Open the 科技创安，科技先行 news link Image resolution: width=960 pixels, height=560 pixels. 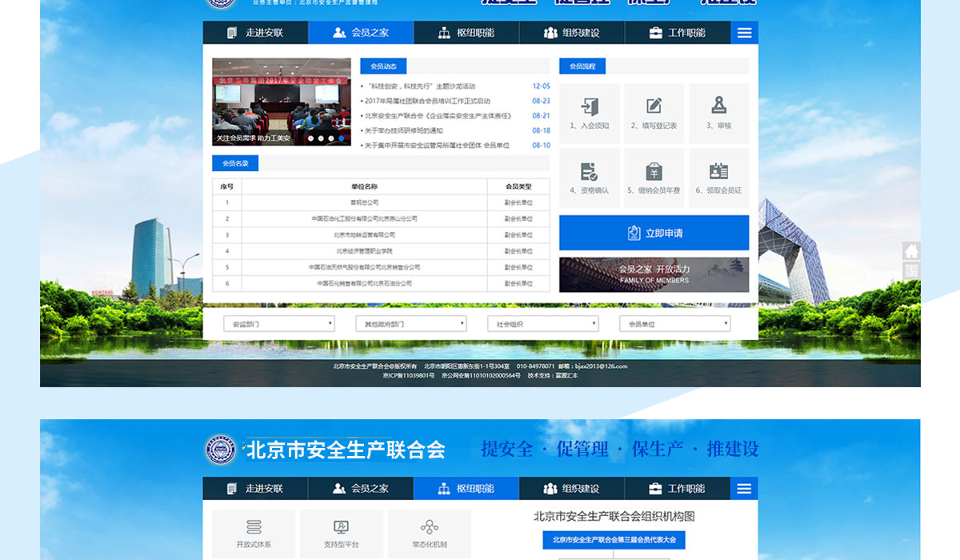click(x=421, y=86)
